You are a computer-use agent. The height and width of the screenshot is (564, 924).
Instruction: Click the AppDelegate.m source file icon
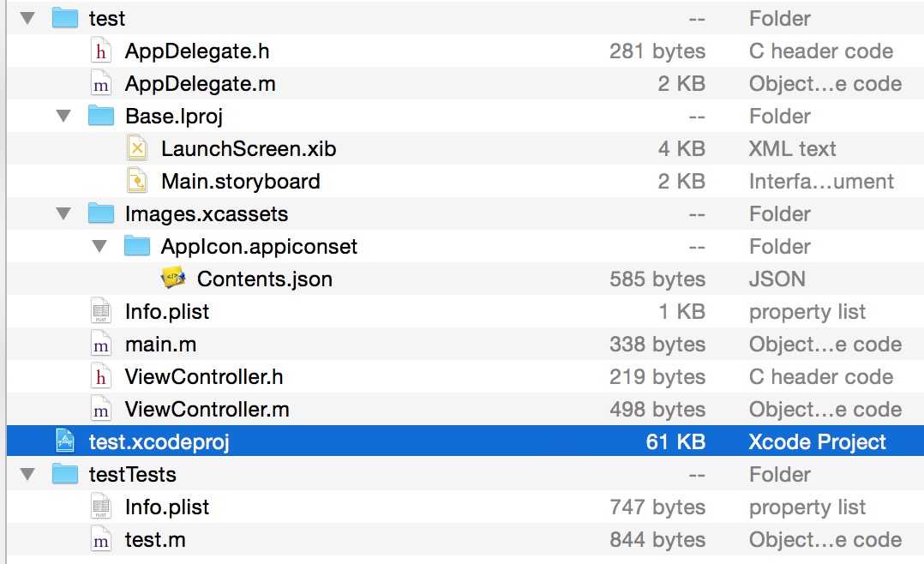pyautogui.click(x=101, y=84)
